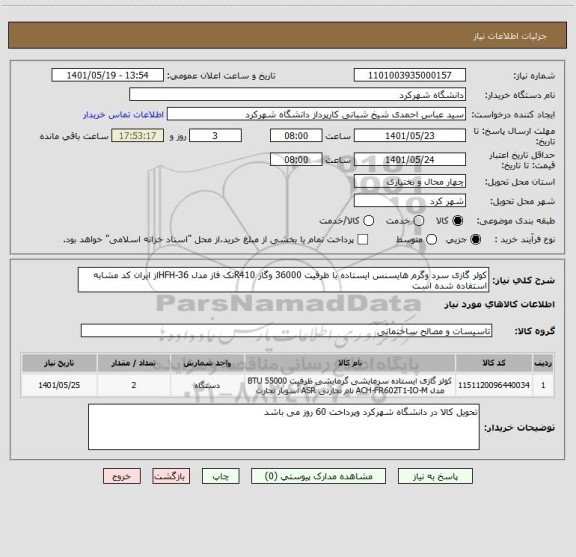This screenshot has height=557, width=576.
Task: Click the شماره نیاز number field
Action: click(410, 75)
